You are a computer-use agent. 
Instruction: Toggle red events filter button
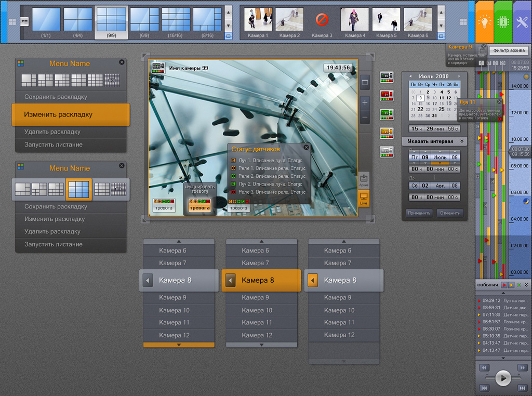[504, 285]
